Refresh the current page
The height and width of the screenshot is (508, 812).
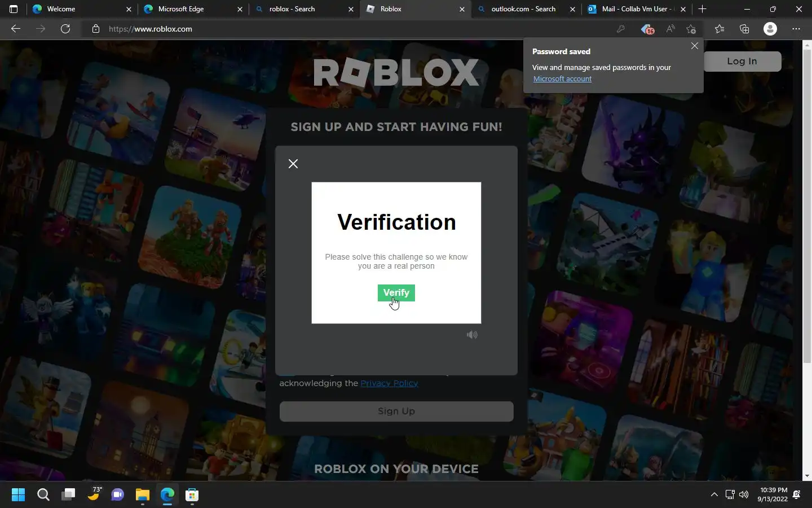[65, 29]
